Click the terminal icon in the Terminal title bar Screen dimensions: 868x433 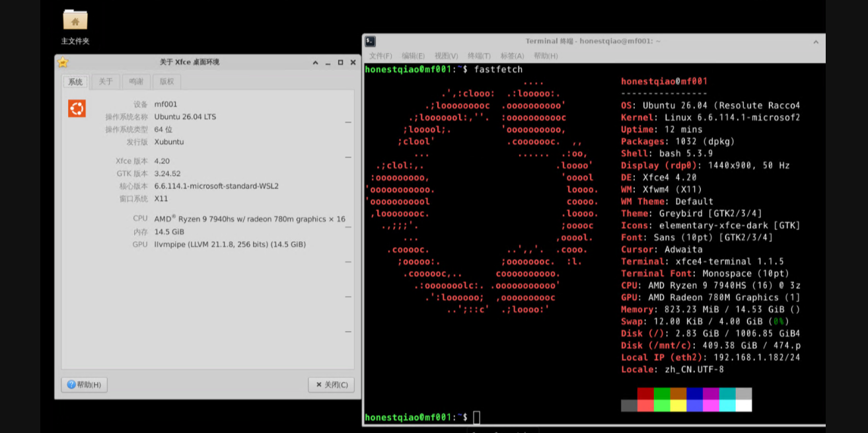(371, 41)
